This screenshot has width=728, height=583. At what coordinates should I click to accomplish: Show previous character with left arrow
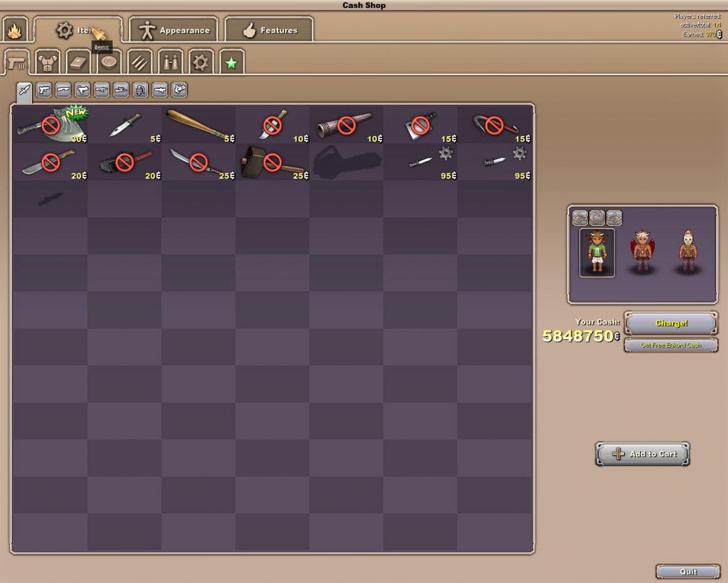pos(580,218)
